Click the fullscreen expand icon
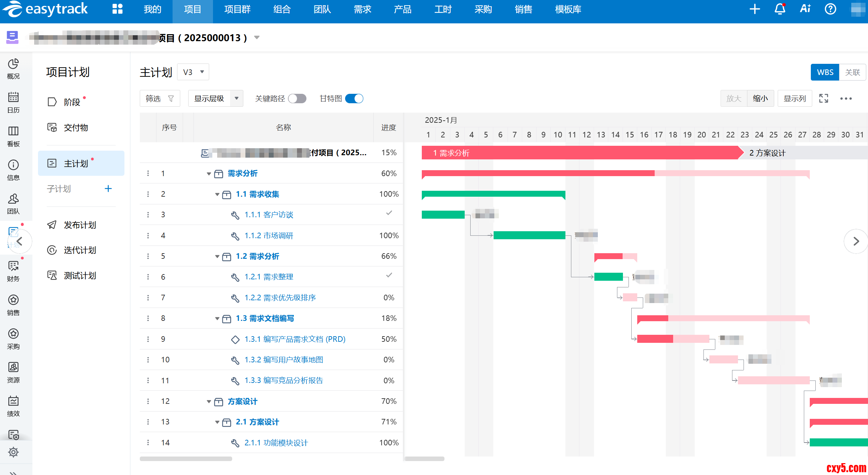Screen dimensions: 868x475 coord(823,98)
